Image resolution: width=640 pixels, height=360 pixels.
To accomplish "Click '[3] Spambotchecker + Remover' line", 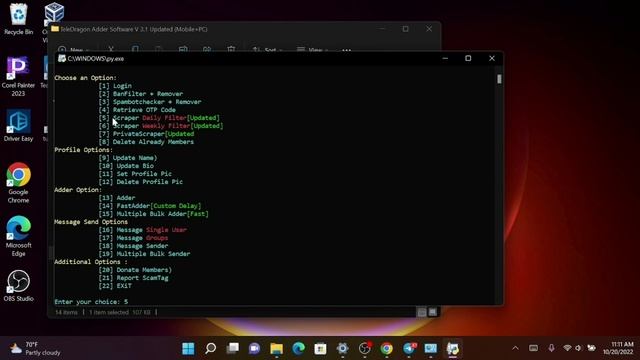I will click(x=150, y=102).
